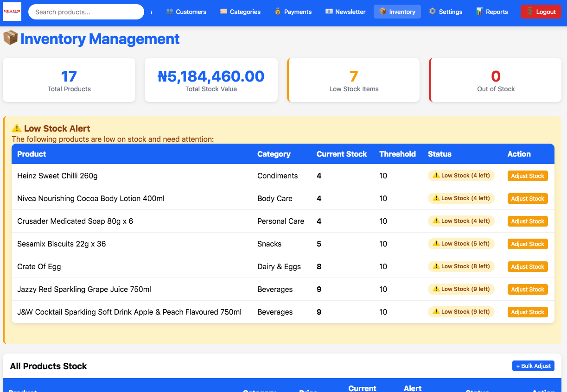Open the Out of Stock card
The image size is (567, 392).
click(496, 80)
